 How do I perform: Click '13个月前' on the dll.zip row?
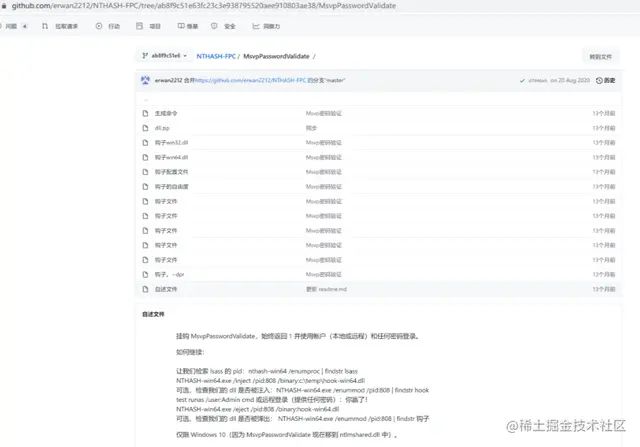pyautogui.click(x=604, y=128)
